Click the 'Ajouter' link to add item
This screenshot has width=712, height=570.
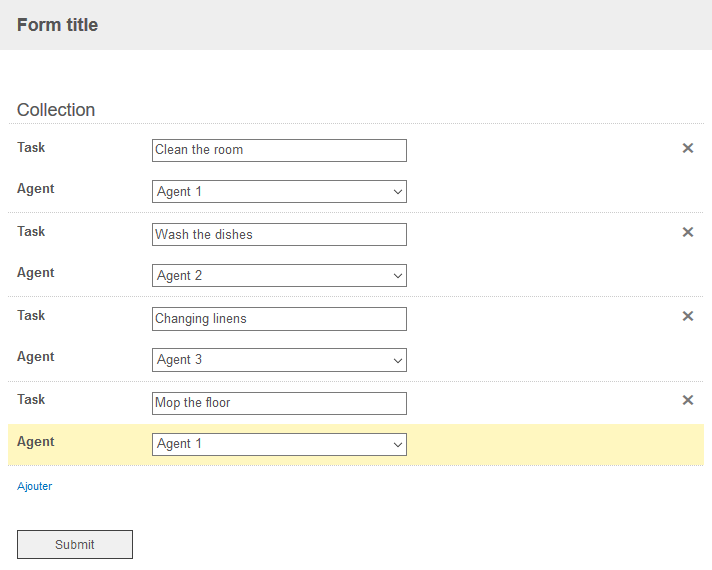point(34,486)
